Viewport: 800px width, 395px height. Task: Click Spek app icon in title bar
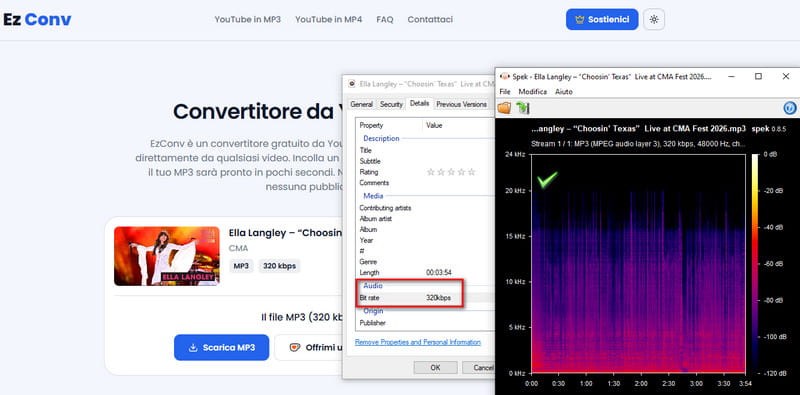pyautogui.click(x=505, y=77)
